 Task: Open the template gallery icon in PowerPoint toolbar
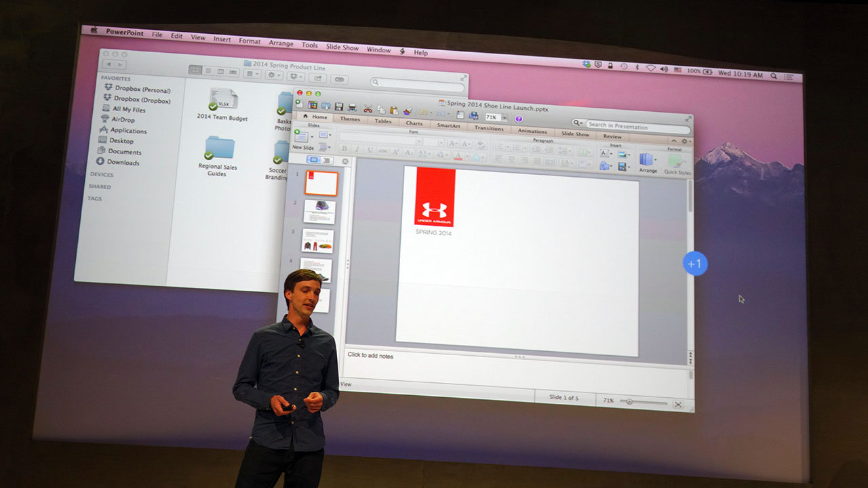tap(313, 106)
